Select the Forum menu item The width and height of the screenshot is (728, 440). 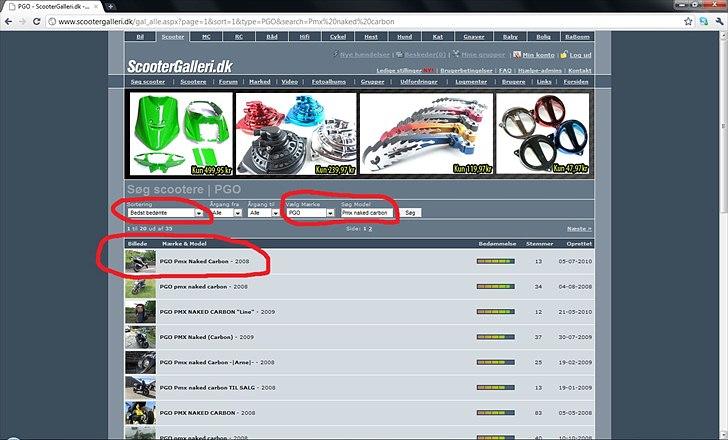click(x=231, y=83)
